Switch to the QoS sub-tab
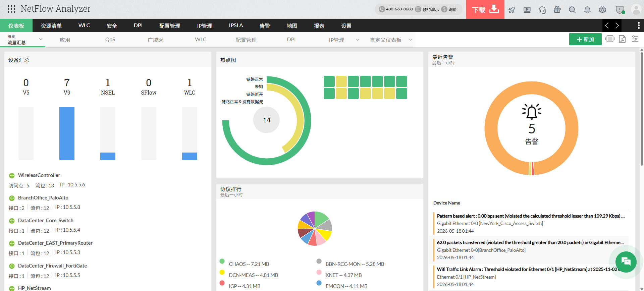This screenshot has width=644, height=291. [x=110, y=40]
